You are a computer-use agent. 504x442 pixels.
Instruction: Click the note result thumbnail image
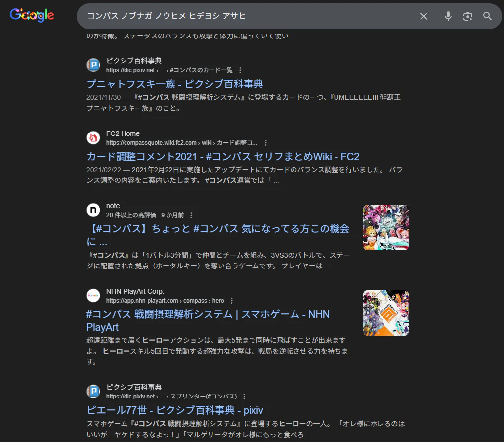(386, 227)
